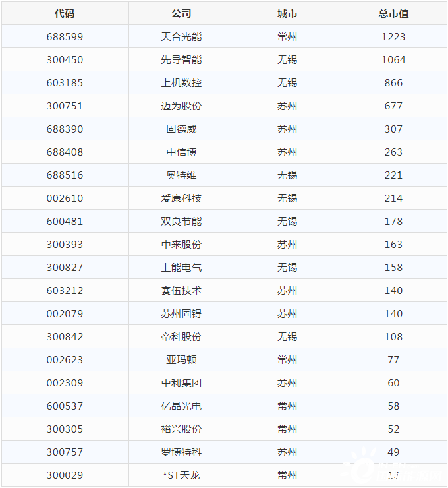Select company 迈为股份
The image size is (448, 488).
point(182,106)
